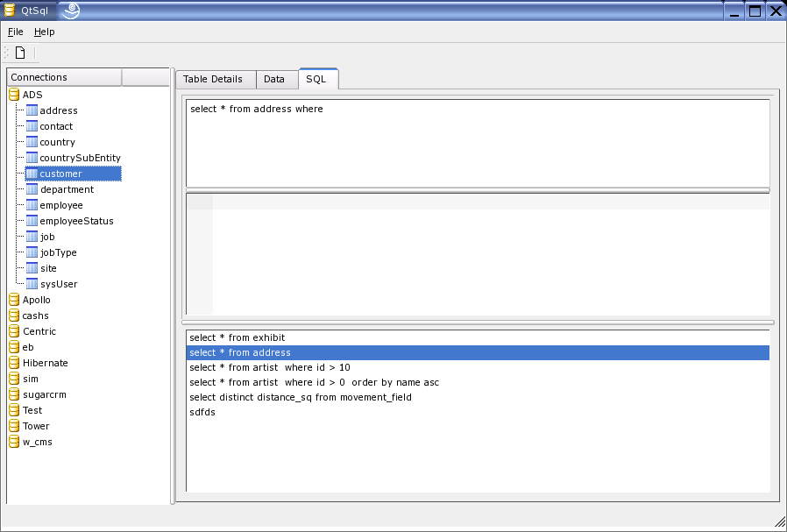Click the toolbar drag handle
Viewport: 787px width, 532px height.
coord(6,53)
